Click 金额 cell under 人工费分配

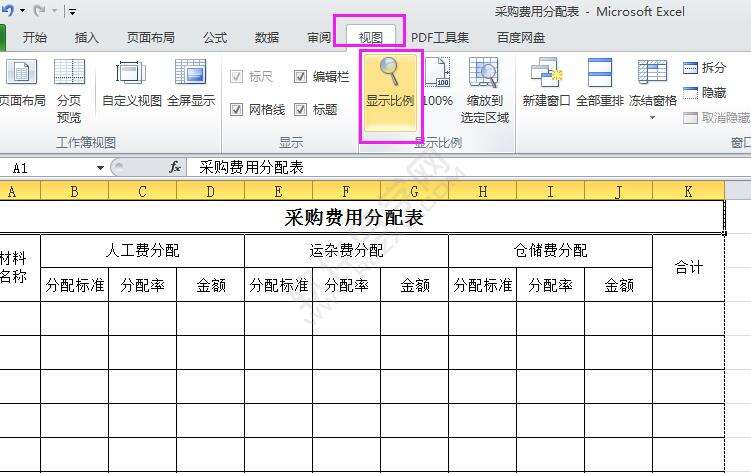pyautogui.click(x=211, y=285)
